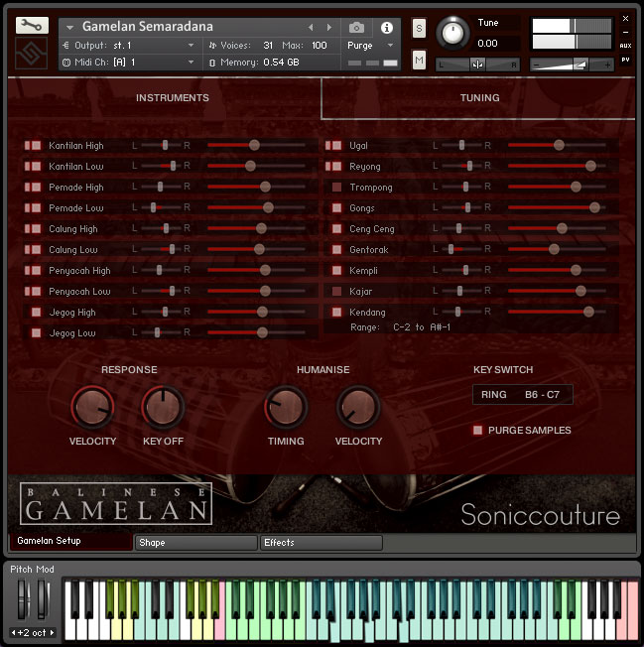Click the Pitch wheel

point(22,598)
